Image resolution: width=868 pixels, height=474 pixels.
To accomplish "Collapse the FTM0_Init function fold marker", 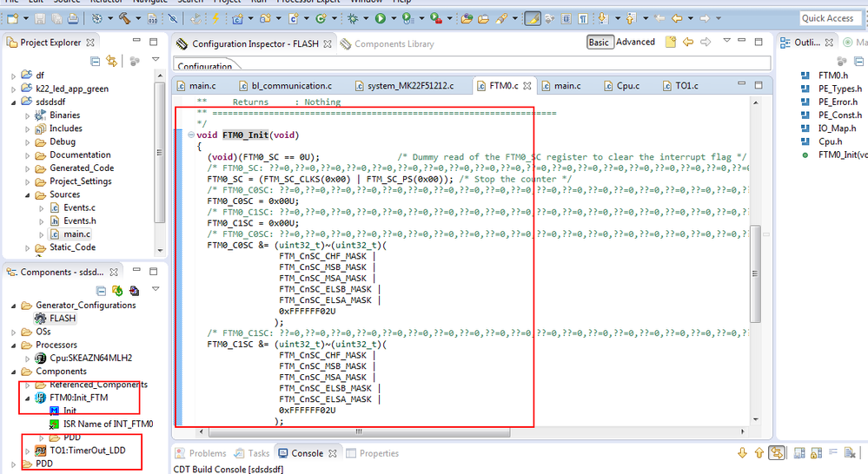I will pos(191,135).
